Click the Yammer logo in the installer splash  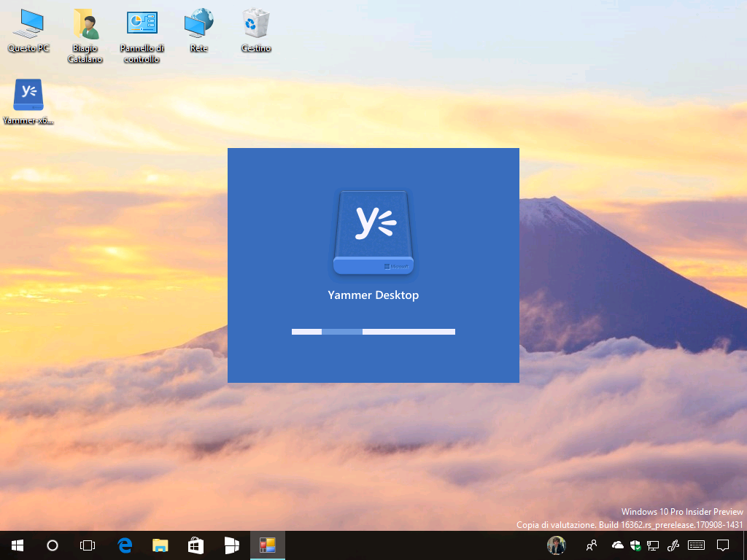[x=373, y=233]
